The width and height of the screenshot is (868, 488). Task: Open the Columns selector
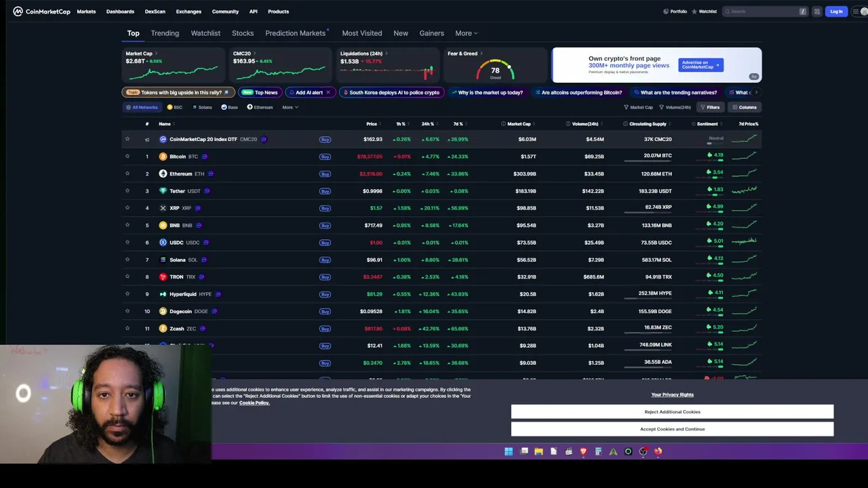coord(744,107)
